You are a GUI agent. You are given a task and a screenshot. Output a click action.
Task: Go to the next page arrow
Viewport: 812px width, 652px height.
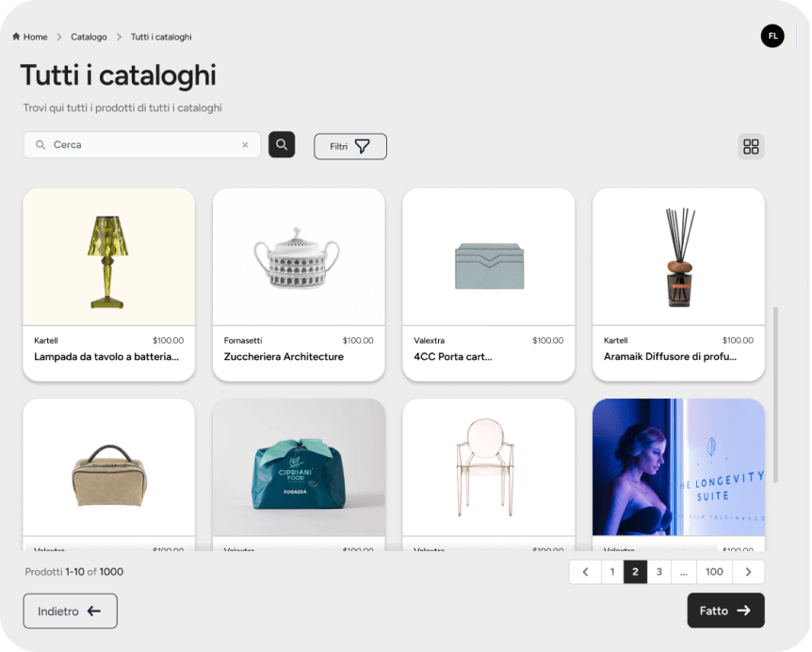(748, 572)
